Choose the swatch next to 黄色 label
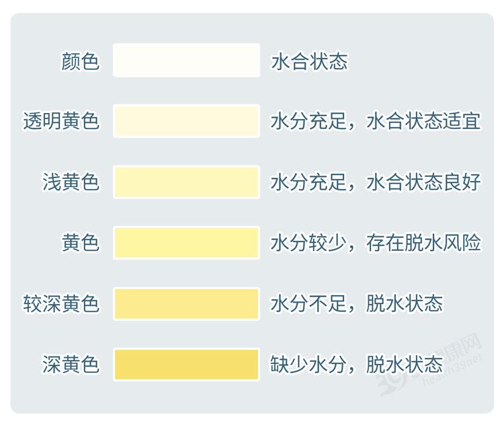The width and height of the screenshot is (504, 421). coord(186,243)
